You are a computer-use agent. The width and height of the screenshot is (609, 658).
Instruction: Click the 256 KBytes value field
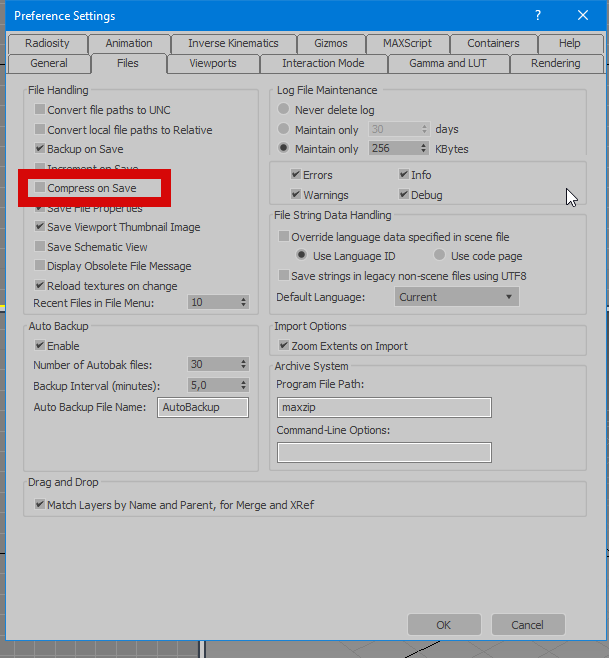[394, 148]
